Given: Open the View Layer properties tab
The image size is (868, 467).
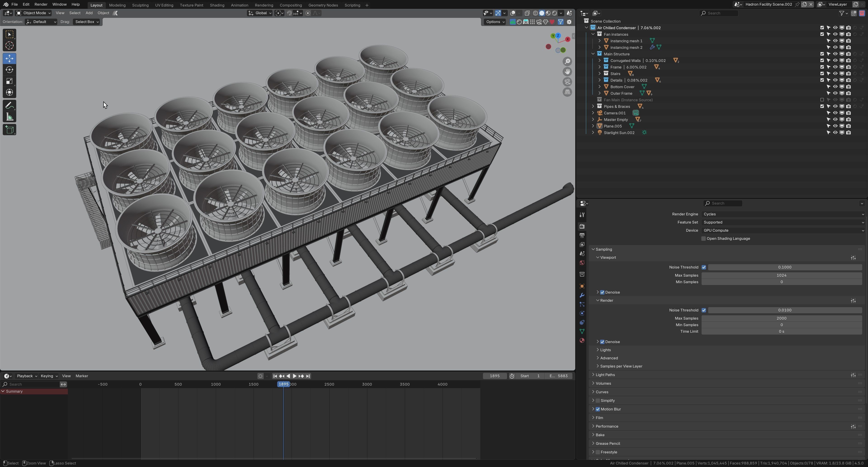Looking at the screenshot, I should point(582,244).
